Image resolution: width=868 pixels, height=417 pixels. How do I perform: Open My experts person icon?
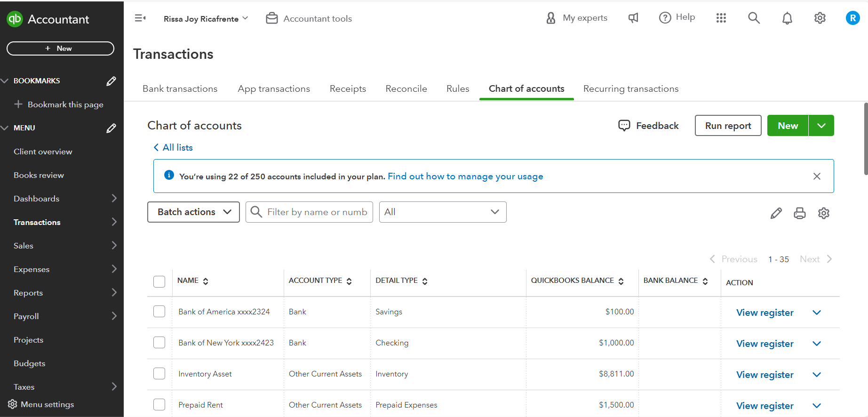(x=551, y=18)
